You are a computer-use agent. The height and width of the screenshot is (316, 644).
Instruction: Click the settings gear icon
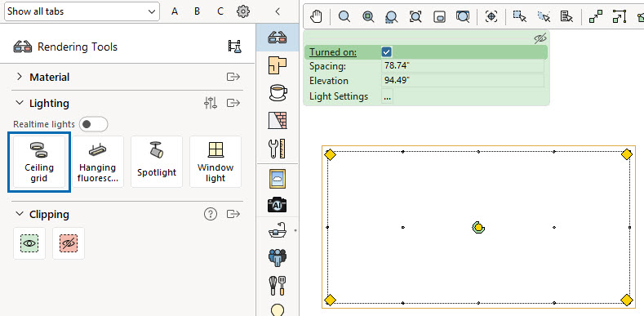243,11
